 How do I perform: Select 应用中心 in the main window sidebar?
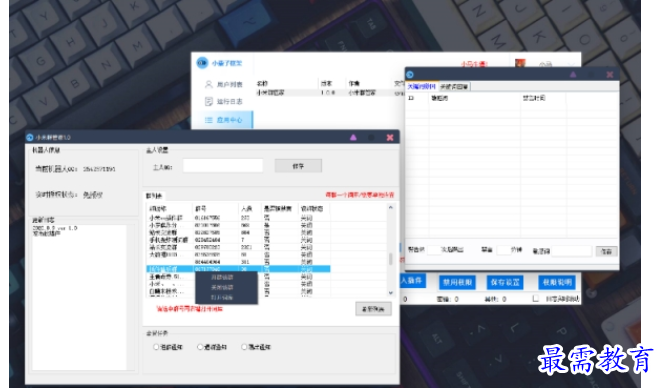224,120
